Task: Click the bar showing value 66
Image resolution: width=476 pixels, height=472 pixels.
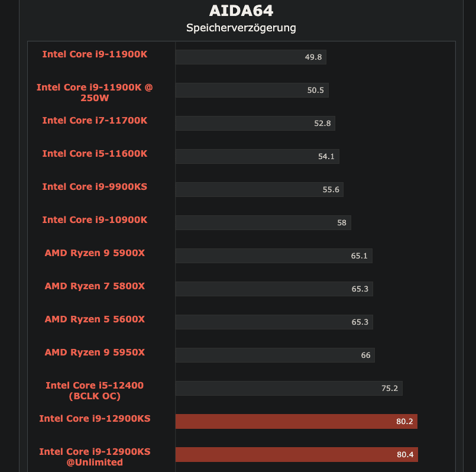Action: coord(275,355)
